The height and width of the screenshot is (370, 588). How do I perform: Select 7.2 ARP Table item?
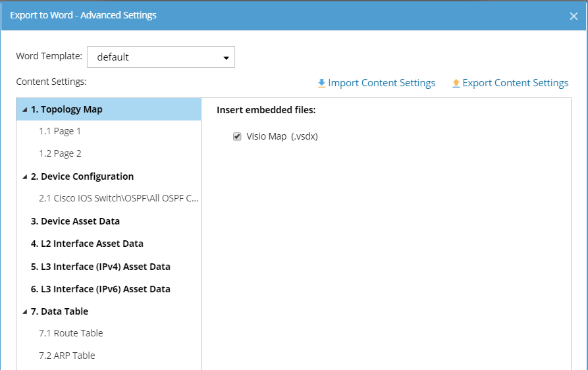coord(67,356)
